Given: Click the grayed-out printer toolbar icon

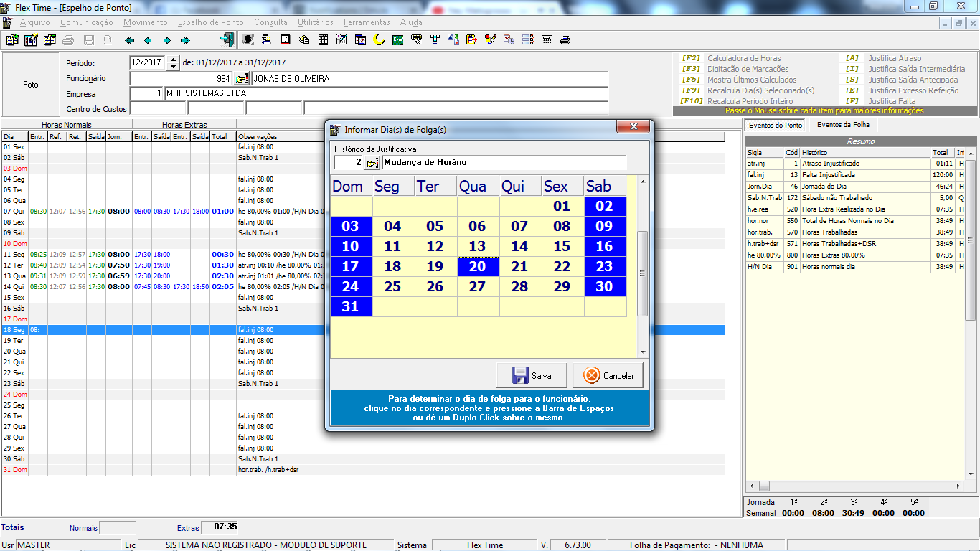Looking at the screenshot, I should [x=68, y=40].
